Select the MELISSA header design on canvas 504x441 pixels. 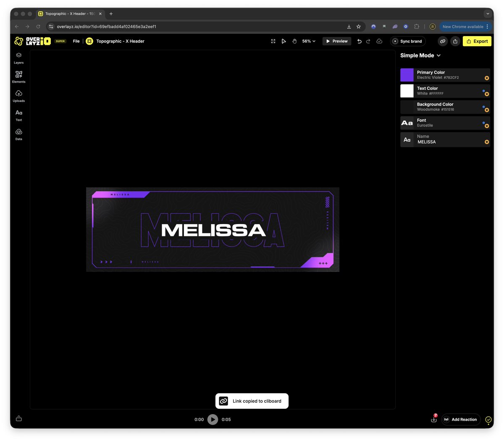(213, 230)
